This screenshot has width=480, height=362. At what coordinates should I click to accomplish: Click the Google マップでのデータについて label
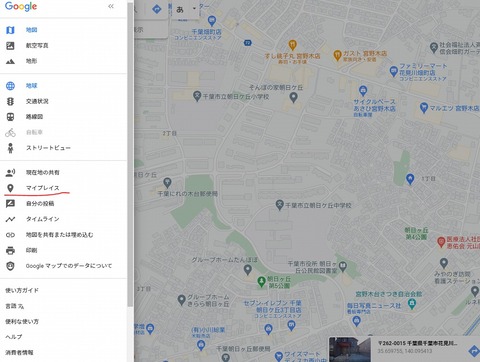(69, 266)
